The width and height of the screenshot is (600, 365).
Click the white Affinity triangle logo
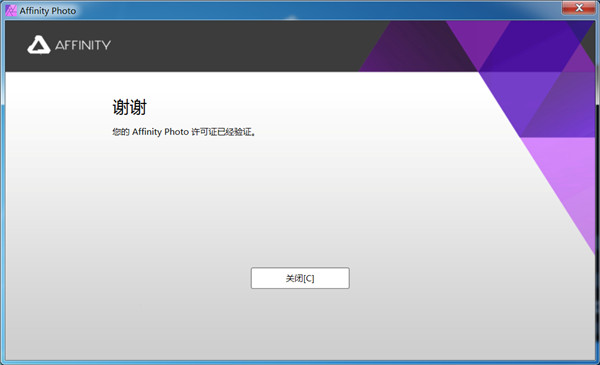(39, 45)
